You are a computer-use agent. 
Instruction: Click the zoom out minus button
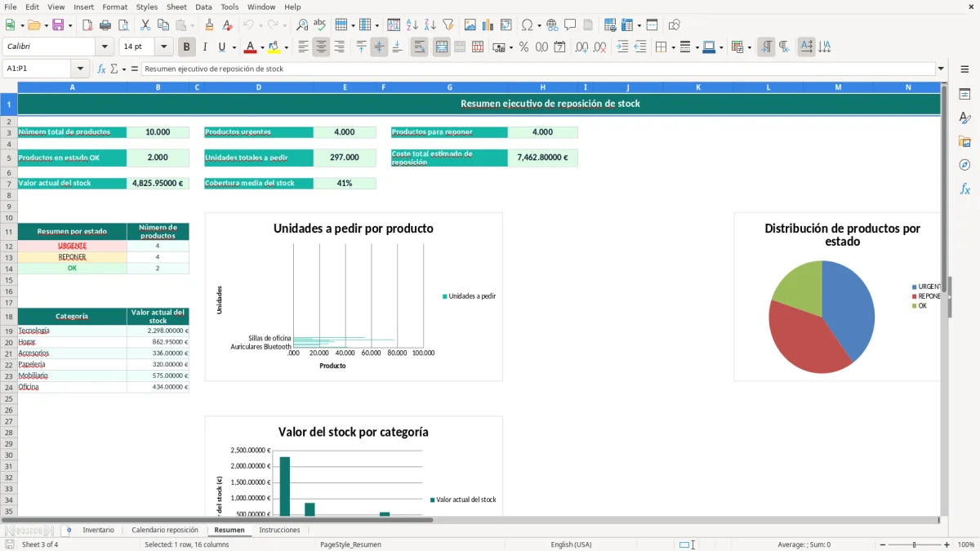[882, 544]
